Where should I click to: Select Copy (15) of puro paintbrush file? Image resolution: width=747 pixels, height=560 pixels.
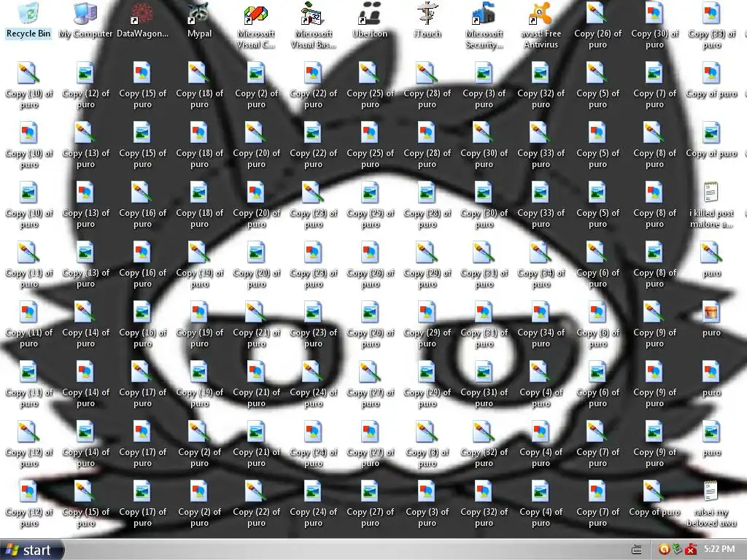click(85, 503)
